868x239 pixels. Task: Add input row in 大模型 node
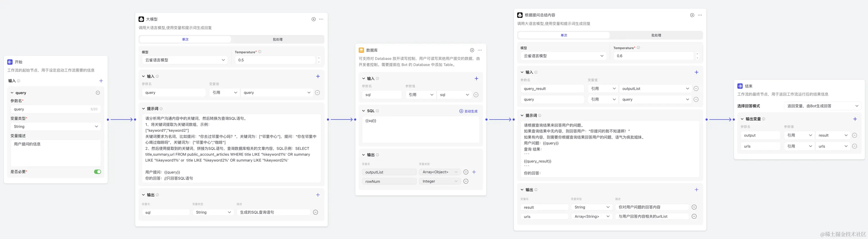318,76
